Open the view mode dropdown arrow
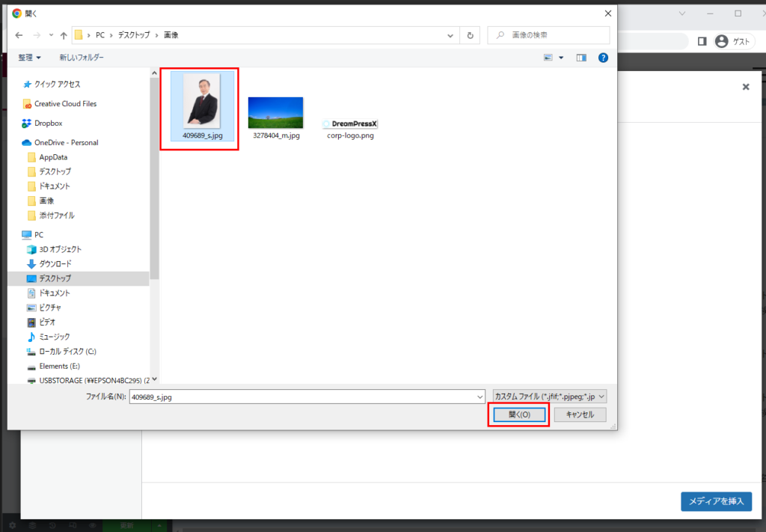Screen dimensions: 766x532 click(561, 58)
